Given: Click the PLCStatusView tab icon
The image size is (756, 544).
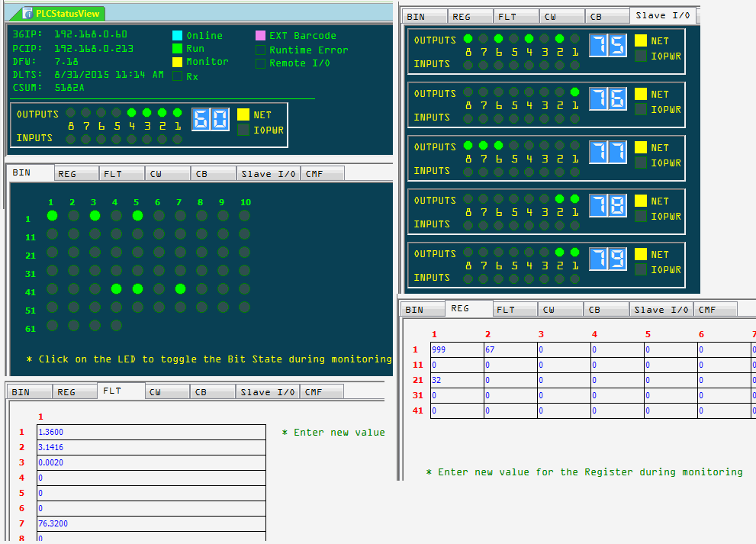Looking at the screenshot, I should [28, 14].
